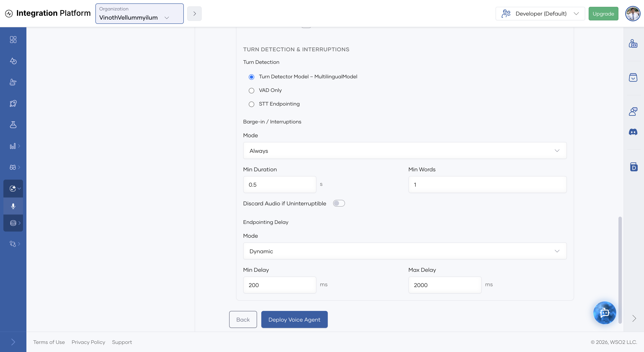Click the Min Delay input field

(x=279, y=285)
